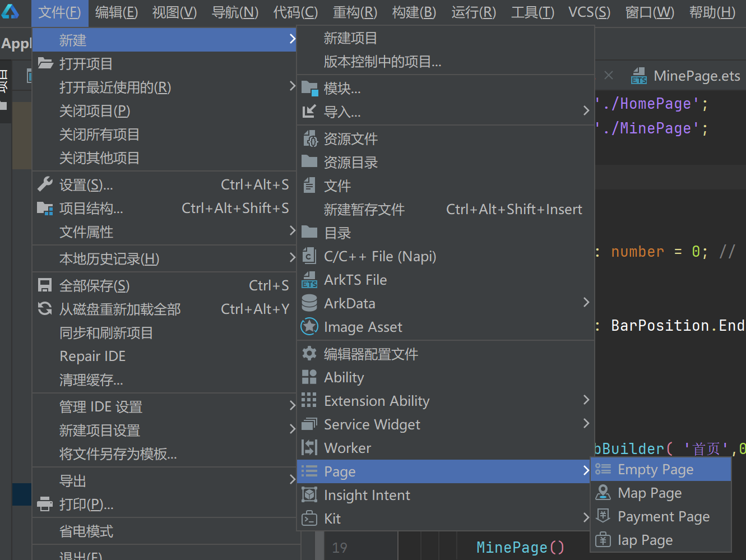Expand the ArkData submenu arrow
This screenshot has width=746, height=560.
[586, 303]
